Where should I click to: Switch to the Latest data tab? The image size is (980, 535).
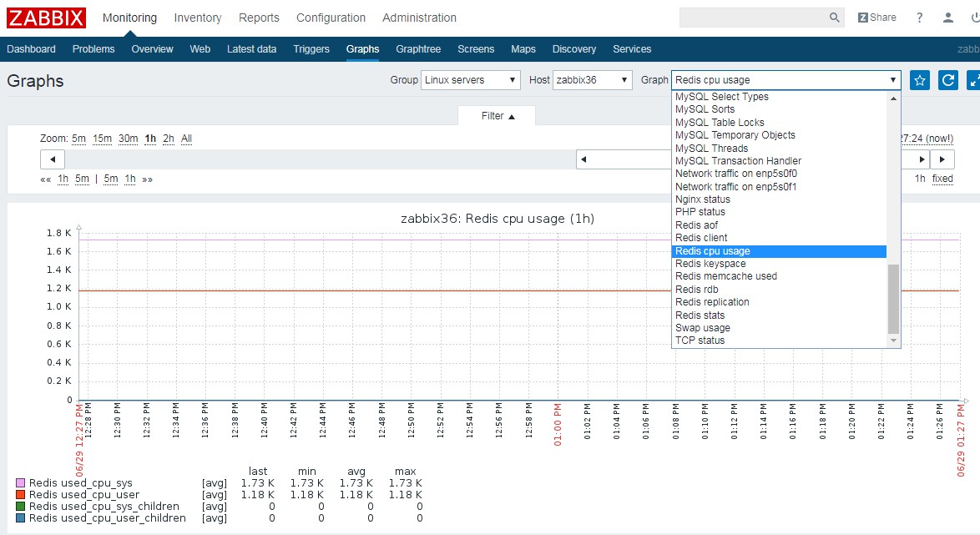coord(251,49)
